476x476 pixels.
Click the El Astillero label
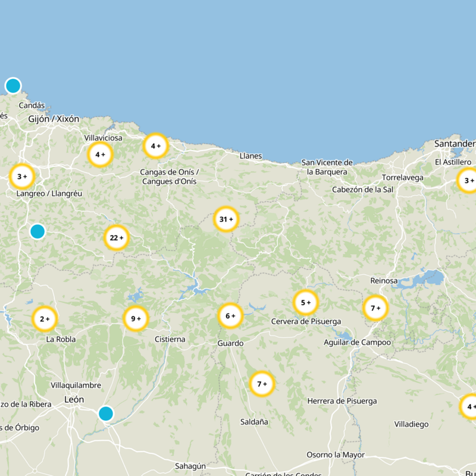[x=453, y=162]
